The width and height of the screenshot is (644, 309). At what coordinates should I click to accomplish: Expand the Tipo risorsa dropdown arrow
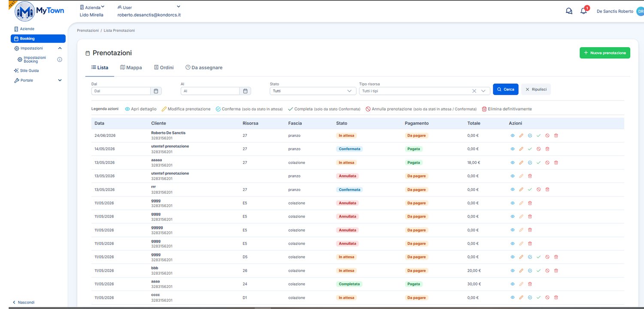pos(484,91)
